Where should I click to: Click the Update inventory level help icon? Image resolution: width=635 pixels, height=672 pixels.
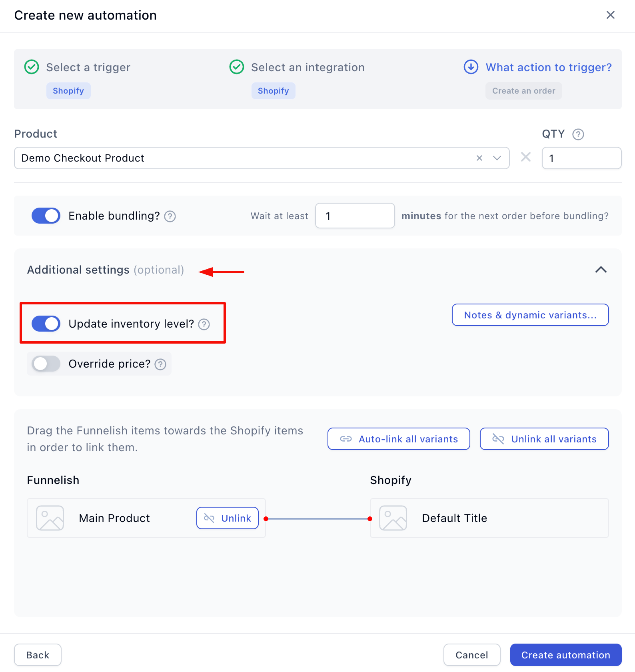204,324
